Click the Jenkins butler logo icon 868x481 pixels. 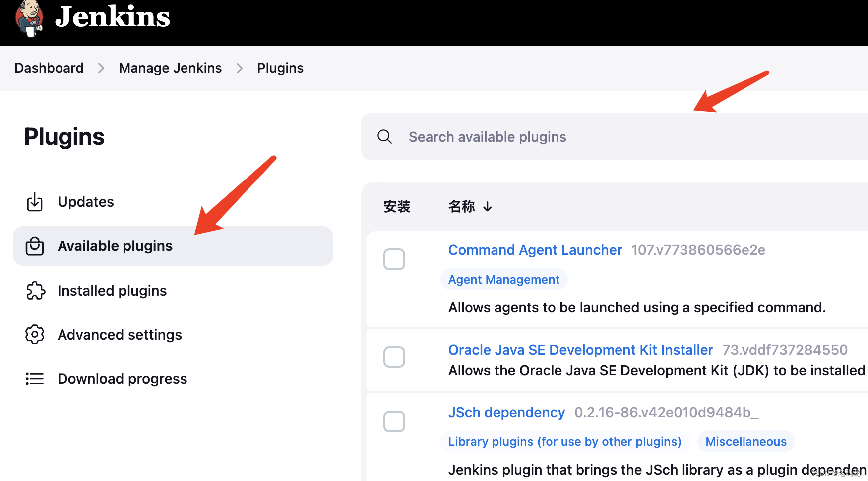pyautogui.click(x=29, y=18)
